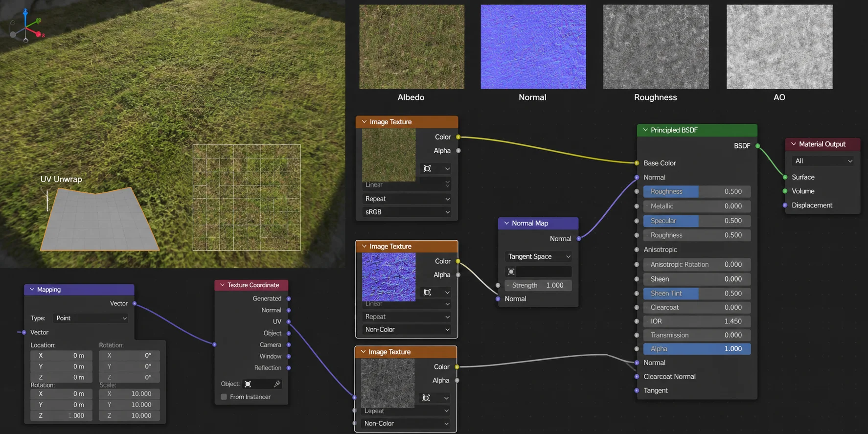The image size is (868, 434).
Task: Click Anisotropic Rotation slider
Action: (697, 264)
